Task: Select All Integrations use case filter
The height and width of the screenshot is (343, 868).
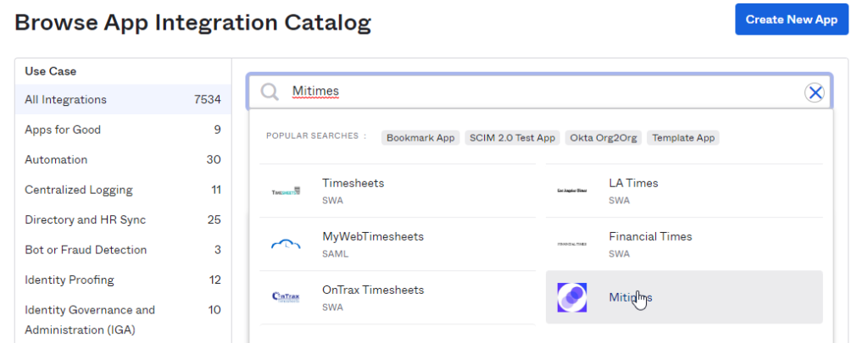Action: click(x=123, y=100)
